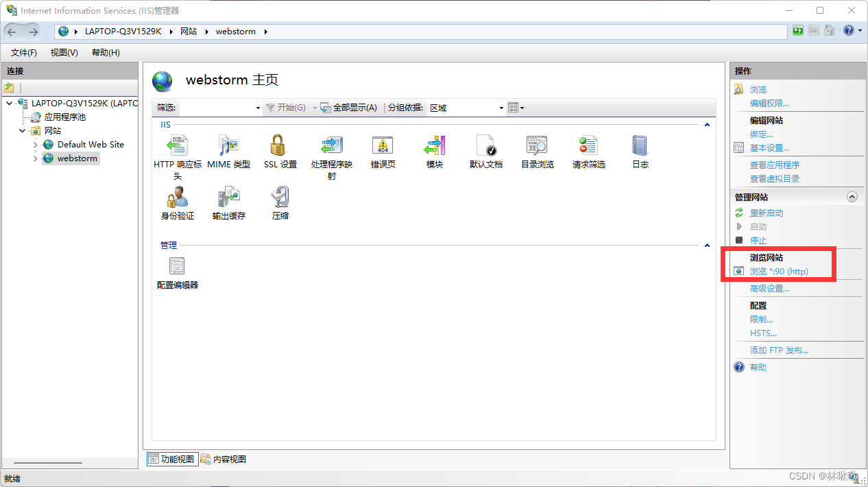The image size is (868, 487).
Task: Click 查看虚拟目录 link
Action: [775, 179]
